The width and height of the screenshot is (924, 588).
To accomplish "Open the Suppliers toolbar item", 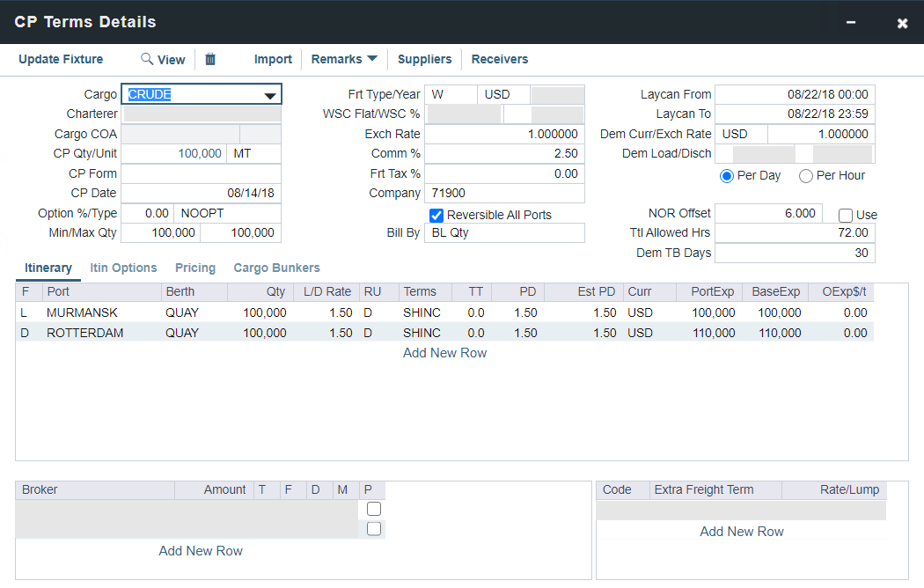I will 424,59.
